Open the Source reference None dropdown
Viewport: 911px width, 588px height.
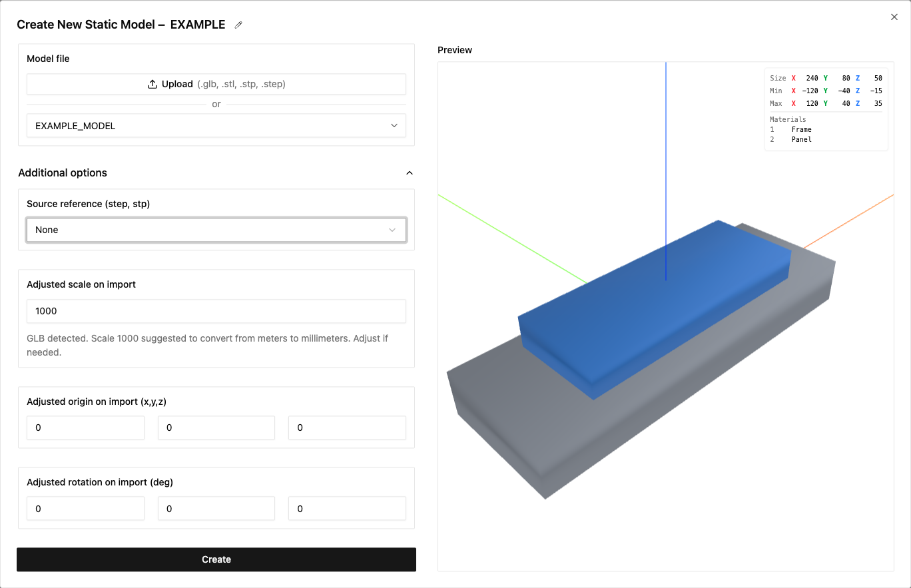coord(216,230)
